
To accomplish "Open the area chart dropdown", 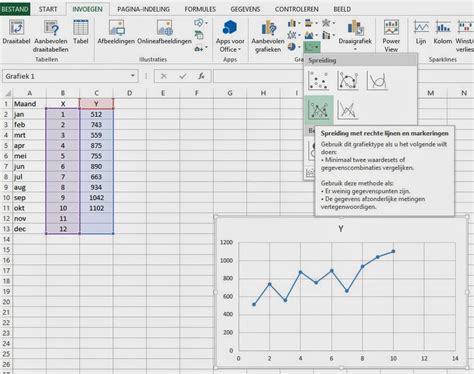I will point(311,35).
